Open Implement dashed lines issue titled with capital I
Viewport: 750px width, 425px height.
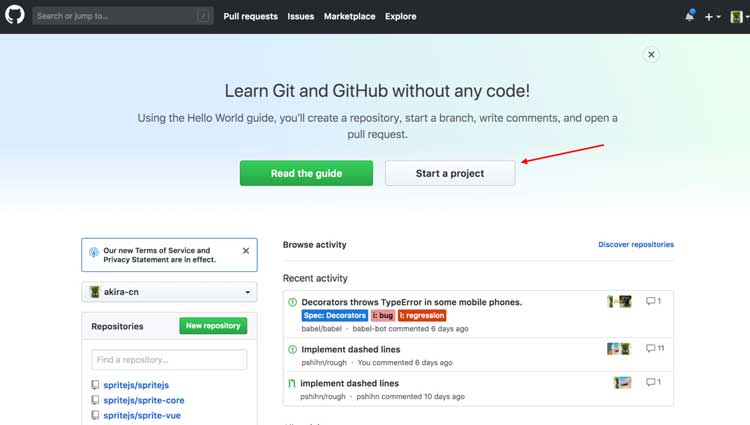[x=351, y=349]
